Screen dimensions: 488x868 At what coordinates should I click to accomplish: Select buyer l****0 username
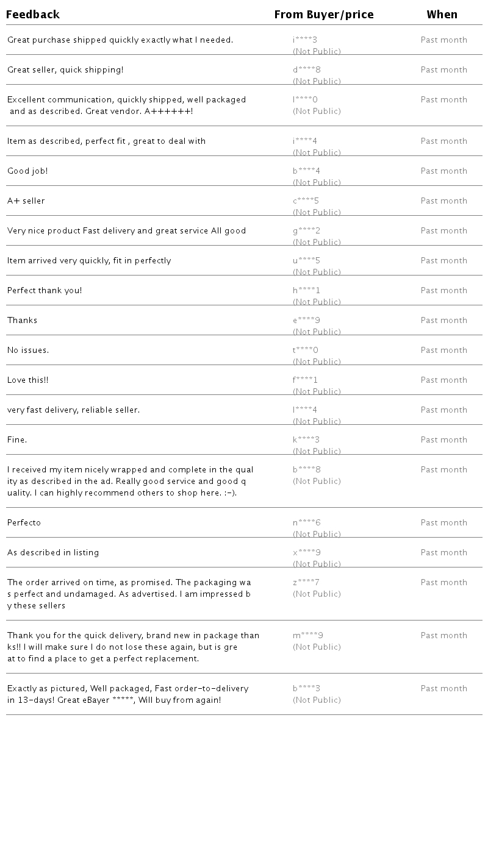(x=305, y=100)
